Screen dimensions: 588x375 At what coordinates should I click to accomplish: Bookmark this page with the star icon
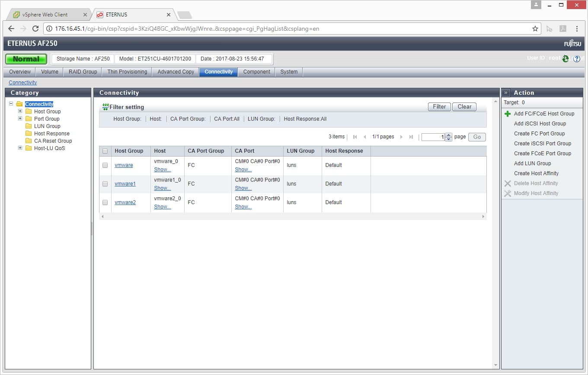(535, 29)
